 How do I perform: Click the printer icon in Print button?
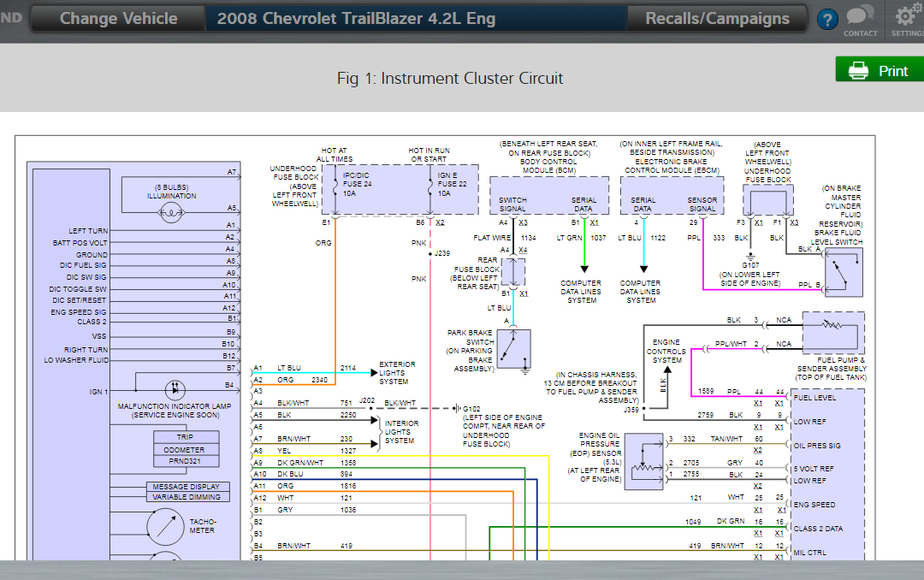[x=858, y=71]
